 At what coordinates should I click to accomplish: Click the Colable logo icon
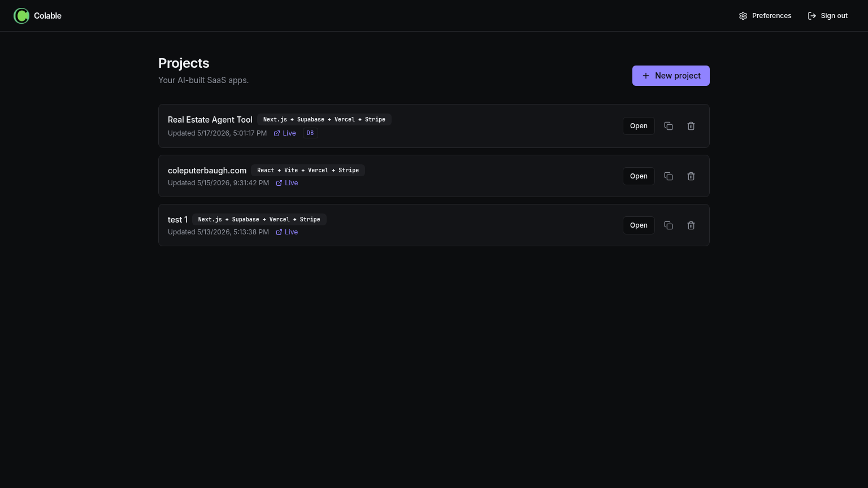point(21,16)
